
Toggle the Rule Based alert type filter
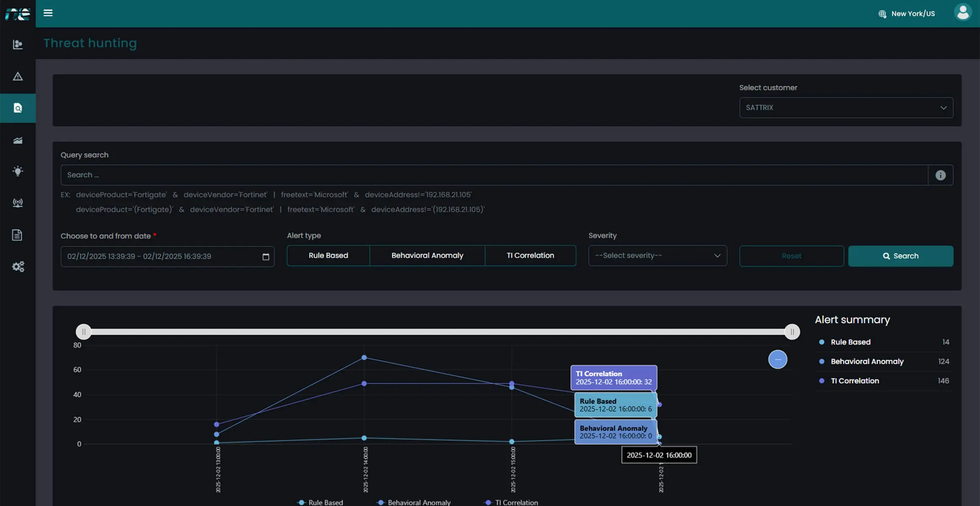[x=328, y=256]
